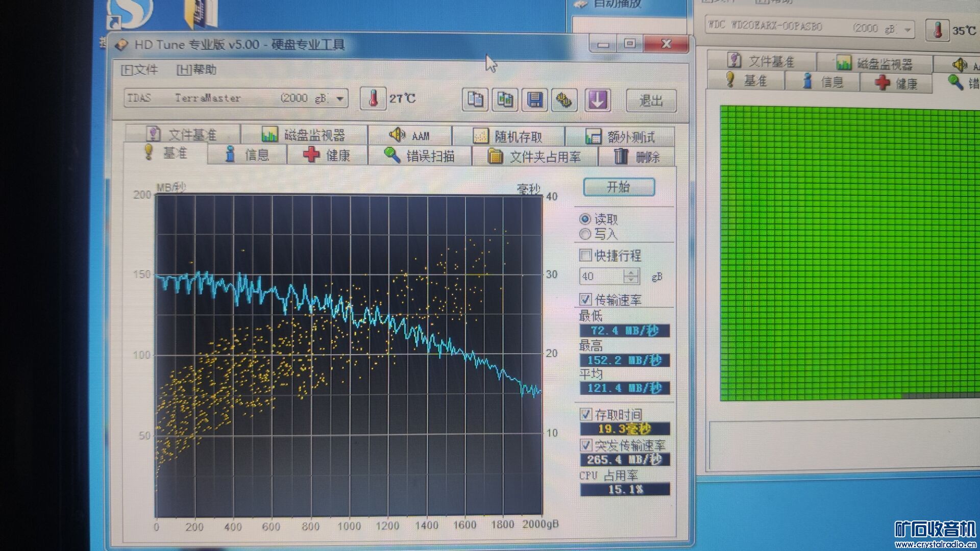
Task: Click the 开始 start button
Action: tap(619, 187)
